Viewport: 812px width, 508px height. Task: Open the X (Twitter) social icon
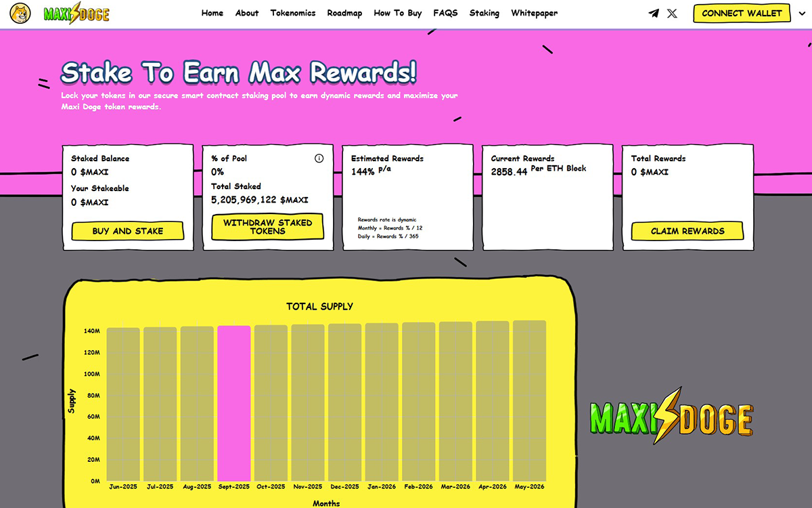pos(672,14)
